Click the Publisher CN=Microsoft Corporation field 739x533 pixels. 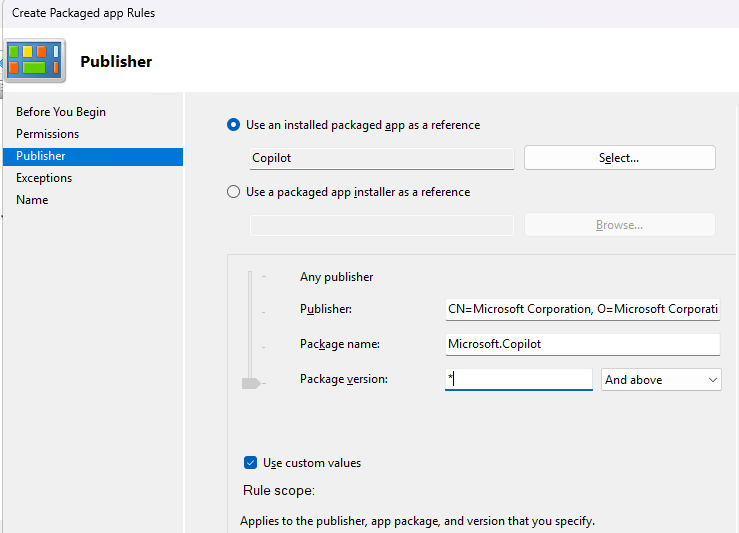[583, 309]
